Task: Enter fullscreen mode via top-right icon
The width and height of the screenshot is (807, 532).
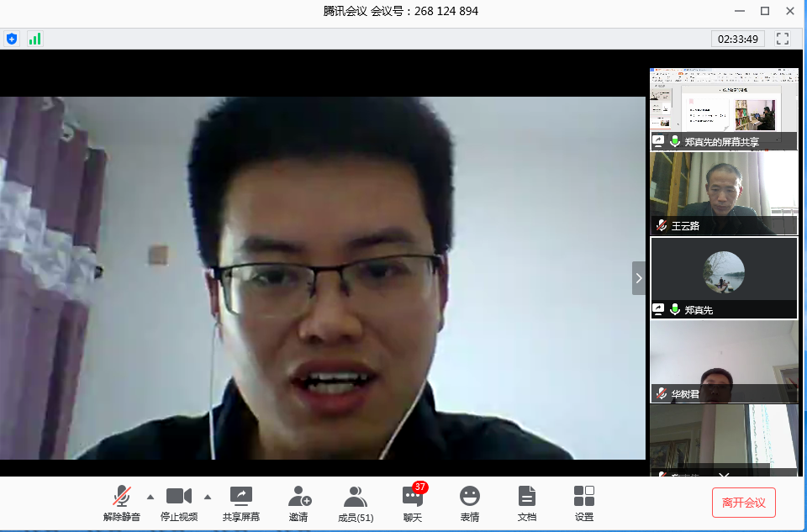Action: 783,39
